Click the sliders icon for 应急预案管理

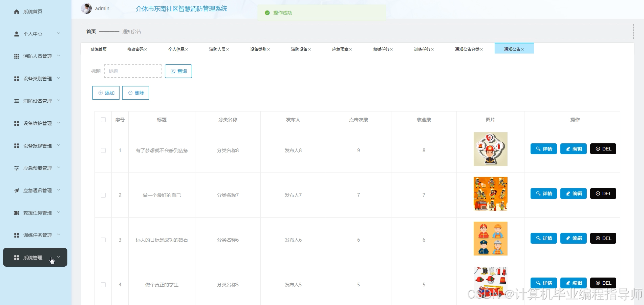(16, 168)
